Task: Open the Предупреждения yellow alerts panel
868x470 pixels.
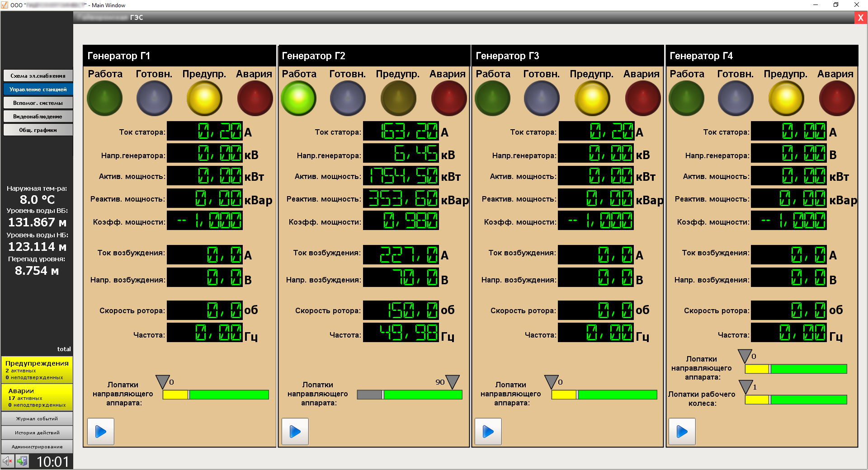Action: [x=37, y=370]
